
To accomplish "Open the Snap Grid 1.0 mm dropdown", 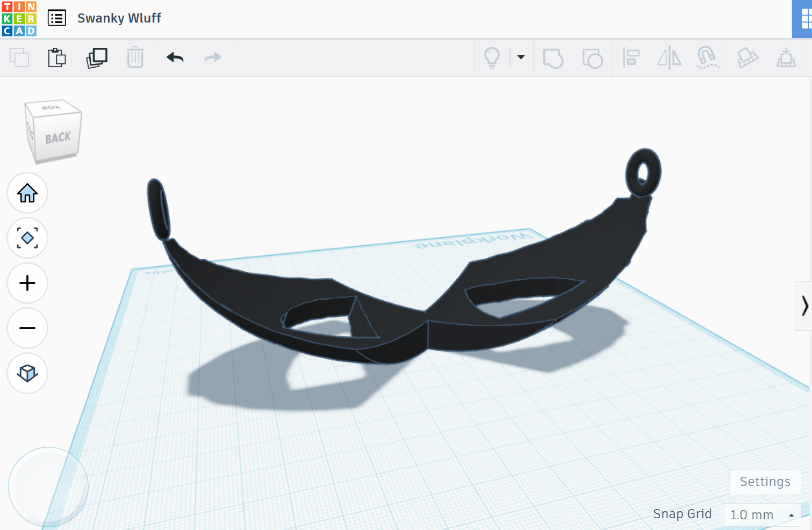I will (762, 515).
